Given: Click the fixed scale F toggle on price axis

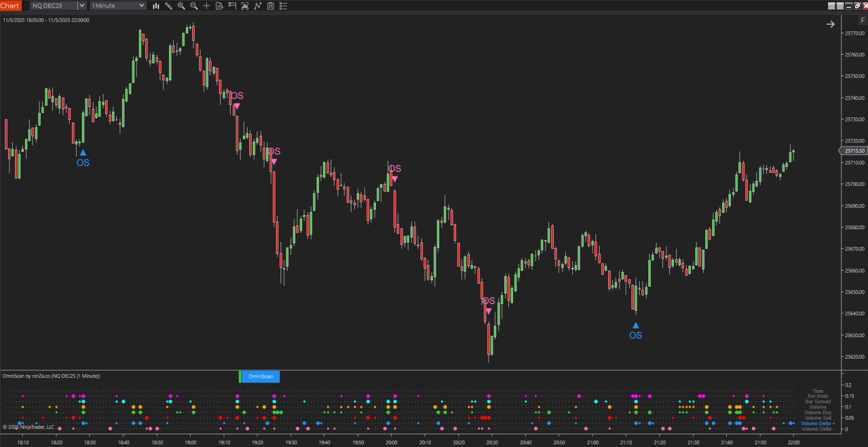Looking at the screenshot, I should [862, 20].
